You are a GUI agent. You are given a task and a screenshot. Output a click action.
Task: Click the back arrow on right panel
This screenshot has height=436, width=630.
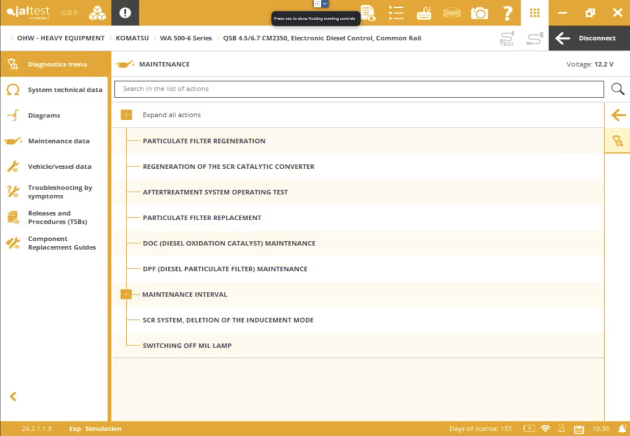618,115
